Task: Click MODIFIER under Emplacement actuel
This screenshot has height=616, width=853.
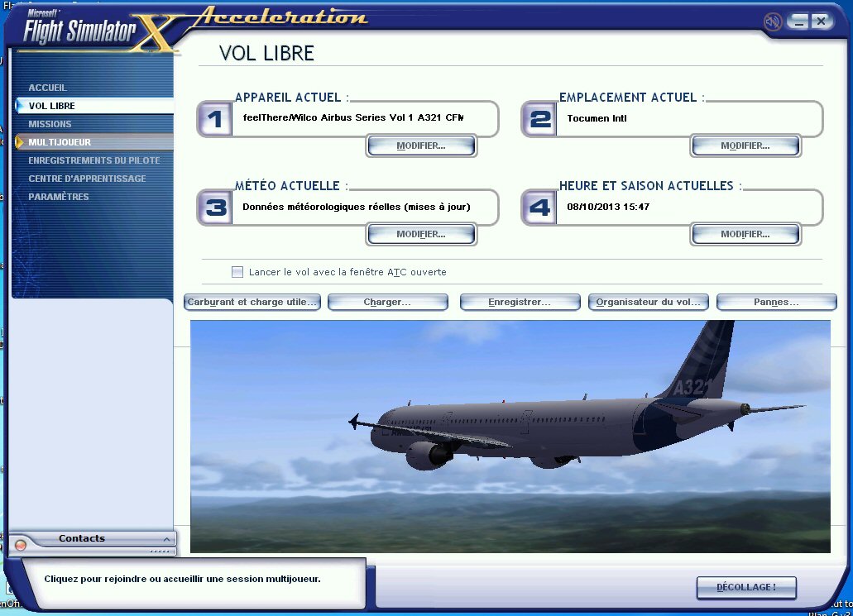Action: [x=745, y=146]
